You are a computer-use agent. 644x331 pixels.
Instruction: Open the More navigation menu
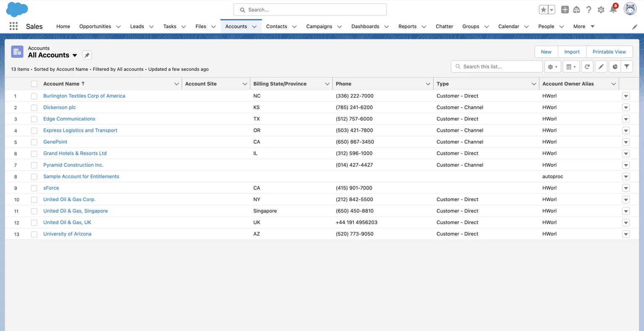click(x=584, y=26)
